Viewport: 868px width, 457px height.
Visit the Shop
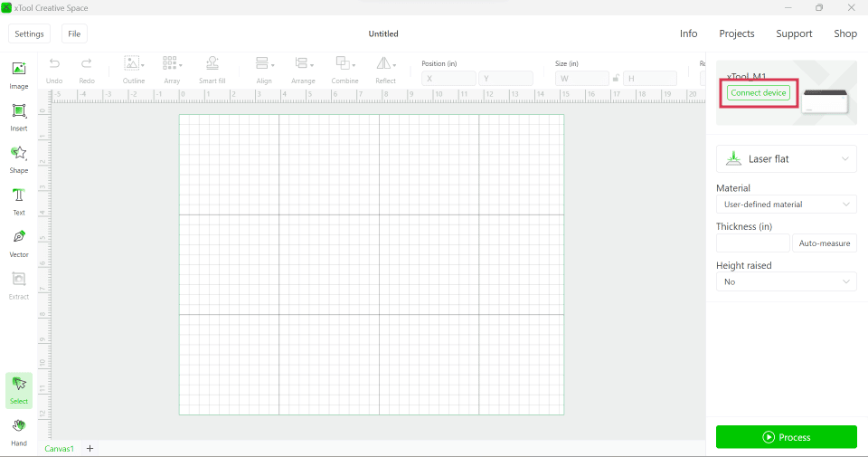pyautogui.click(x=845, y=33)
